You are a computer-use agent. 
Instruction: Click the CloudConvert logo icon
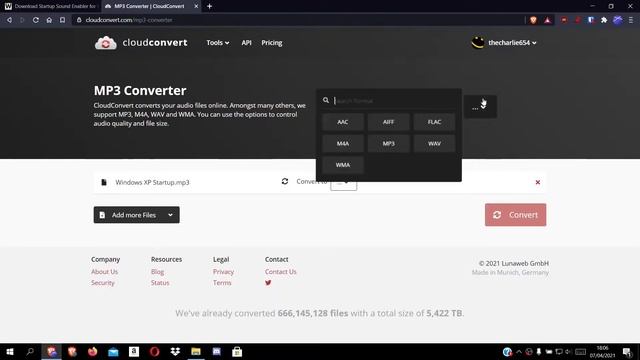(x=105, y=43)
